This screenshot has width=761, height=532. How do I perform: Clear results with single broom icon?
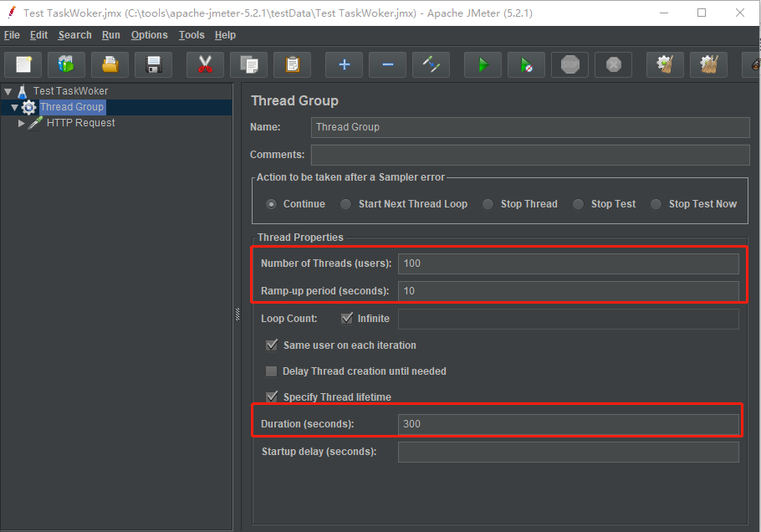(x=666, y=64)
